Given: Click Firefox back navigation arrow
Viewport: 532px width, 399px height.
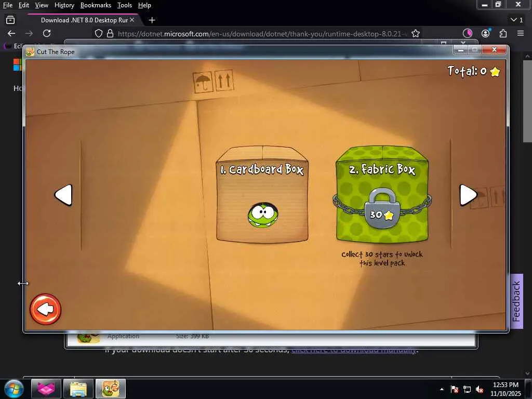Looking at the screenshot, I should click(x=11, y=33).
